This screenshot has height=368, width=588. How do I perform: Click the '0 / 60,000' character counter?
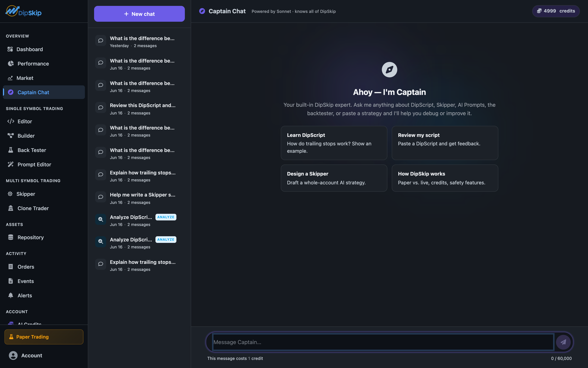[561, 358]
